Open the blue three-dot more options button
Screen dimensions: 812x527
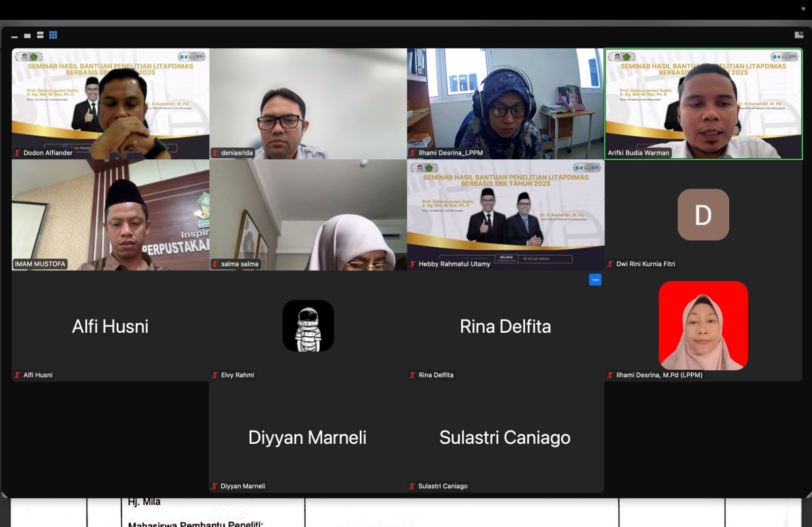[595, 279]
